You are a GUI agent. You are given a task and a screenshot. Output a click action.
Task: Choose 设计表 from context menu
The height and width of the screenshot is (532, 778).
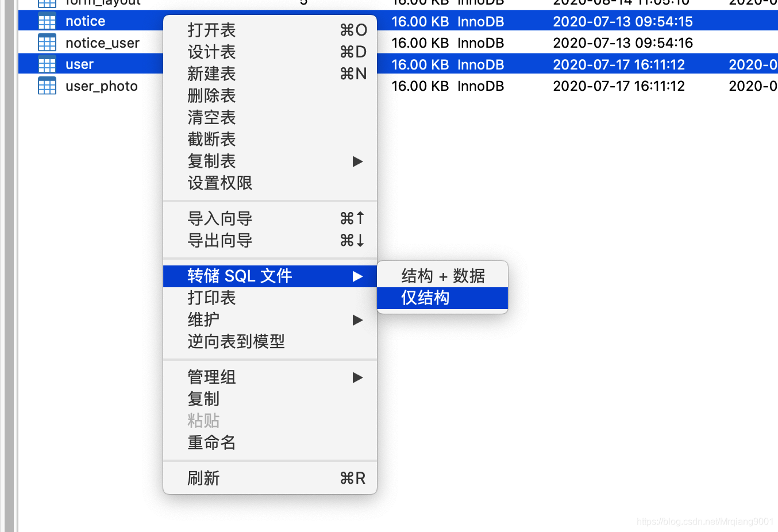[270, 52]
